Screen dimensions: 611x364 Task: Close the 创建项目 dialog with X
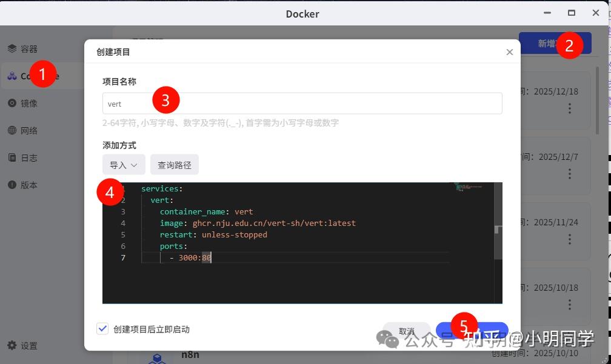point(509,52)
